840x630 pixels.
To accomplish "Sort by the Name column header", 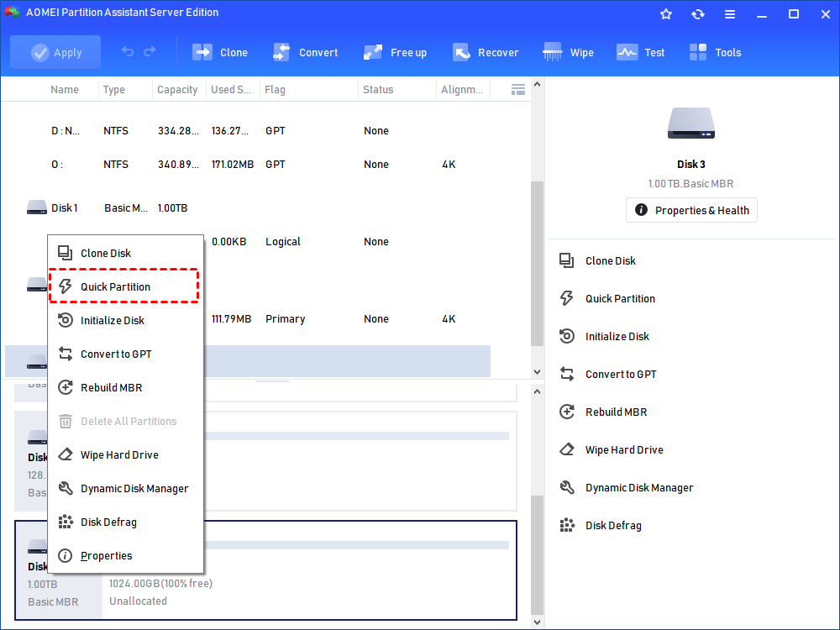I will (x=65, y=90).
